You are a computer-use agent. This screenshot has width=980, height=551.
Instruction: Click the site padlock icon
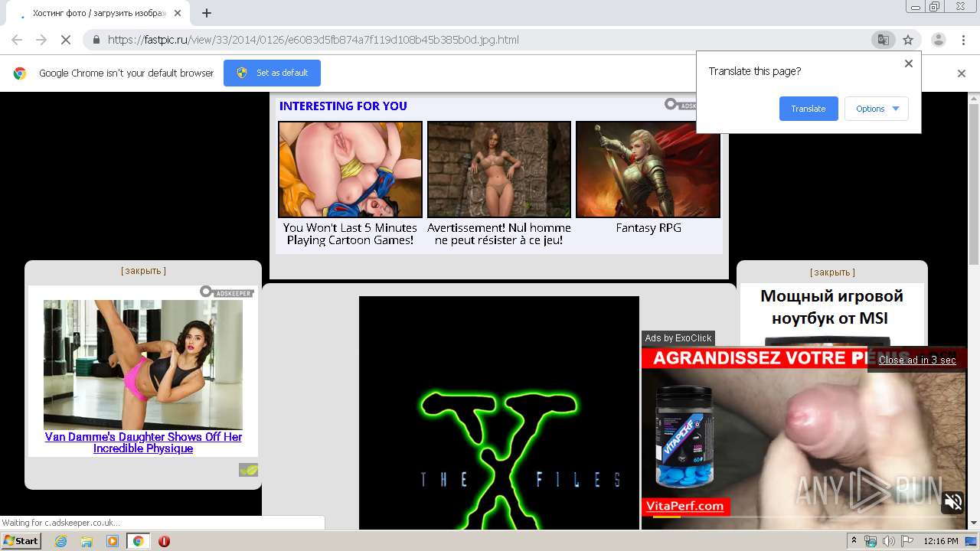(96, 40)
